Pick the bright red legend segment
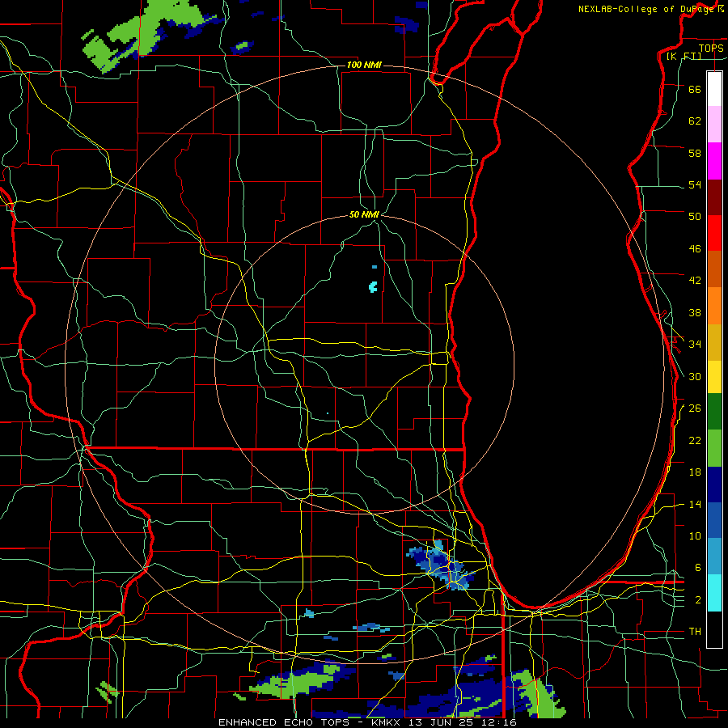Image resolution: width=728 pixels, height=728 pixels. click(x=714, y=234)
